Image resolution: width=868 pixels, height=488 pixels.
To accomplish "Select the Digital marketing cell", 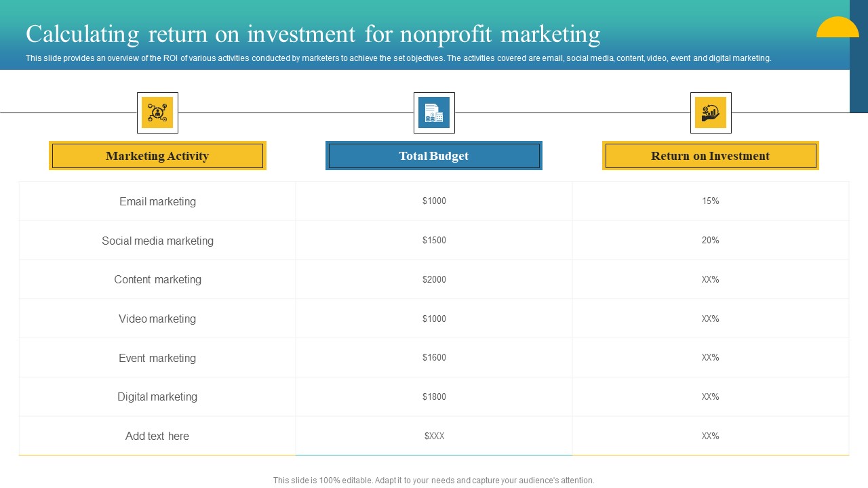I will (157, 396).
